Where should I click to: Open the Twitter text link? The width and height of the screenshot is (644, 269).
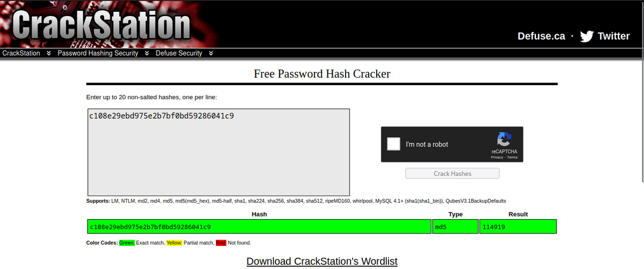pyautogui.click(x=613, y=36)
